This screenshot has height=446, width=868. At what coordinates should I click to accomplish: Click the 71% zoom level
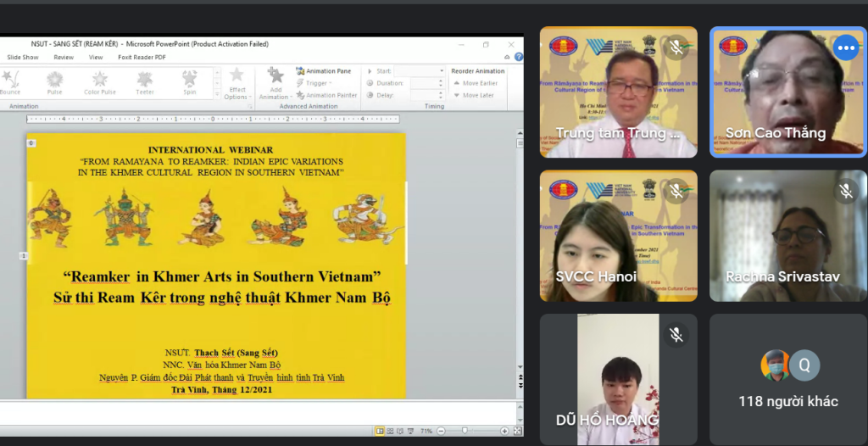pyautogui.click(x=426, y=431)
